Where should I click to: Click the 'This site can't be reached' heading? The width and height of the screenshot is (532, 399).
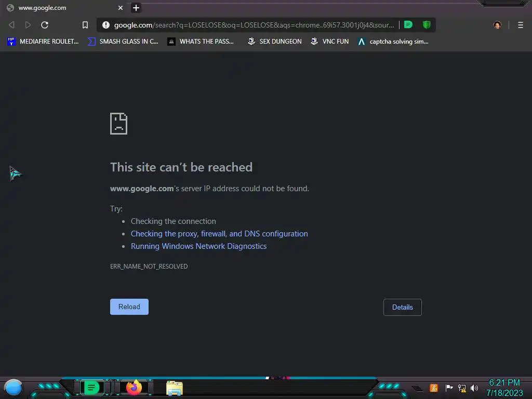(181, 167)
